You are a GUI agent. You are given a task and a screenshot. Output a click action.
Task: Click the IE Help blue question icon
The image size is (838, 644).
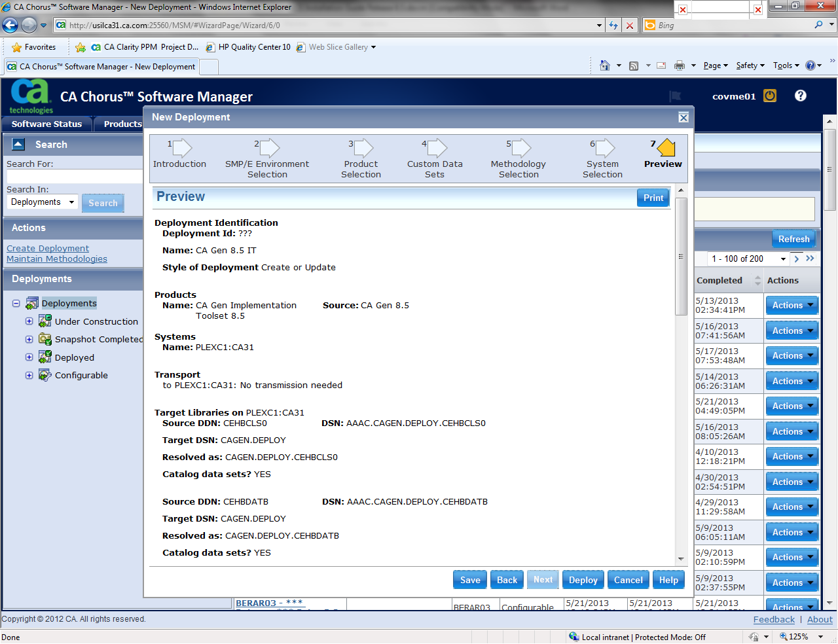pyautogui.click(x=811, y=65)
